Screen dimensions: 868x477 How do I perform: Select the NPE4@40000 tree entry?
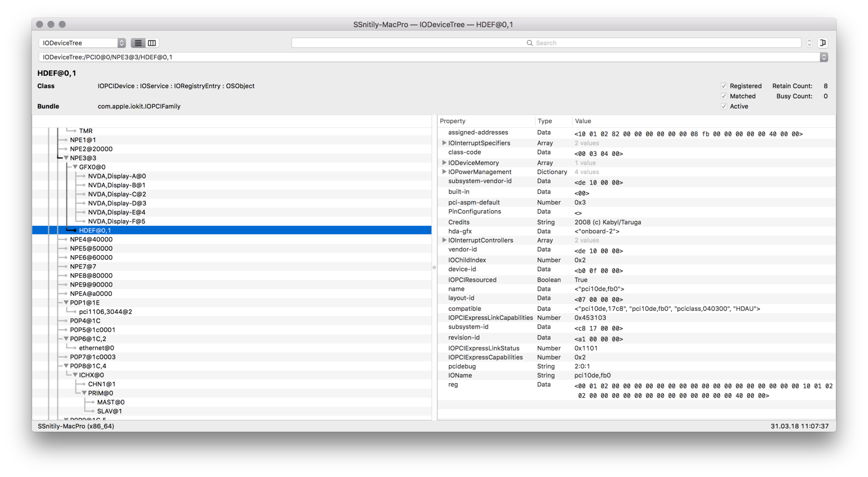click(x=91, y=239)
